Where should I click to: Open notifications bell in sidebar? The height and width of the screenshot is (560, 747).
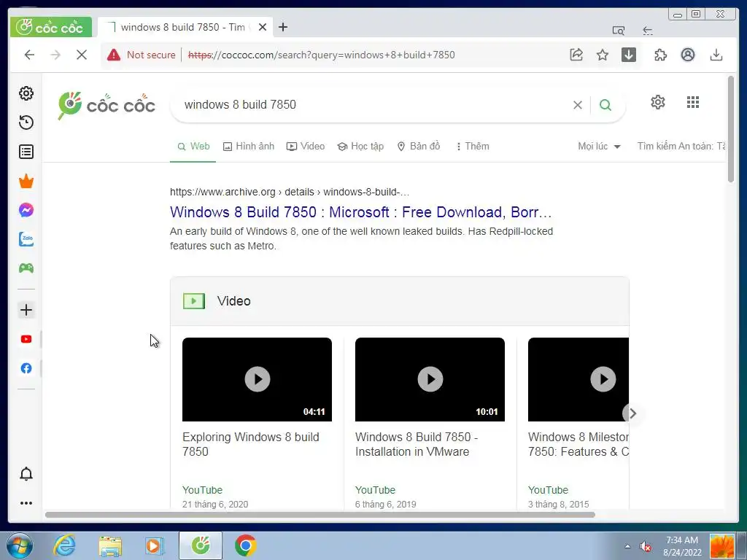tap(26, 474)
